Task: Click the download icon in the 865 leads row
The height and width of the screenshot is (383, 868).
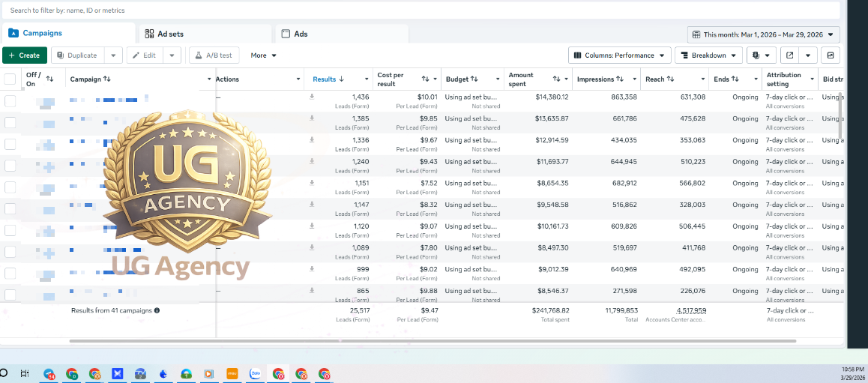Action: 312,290
